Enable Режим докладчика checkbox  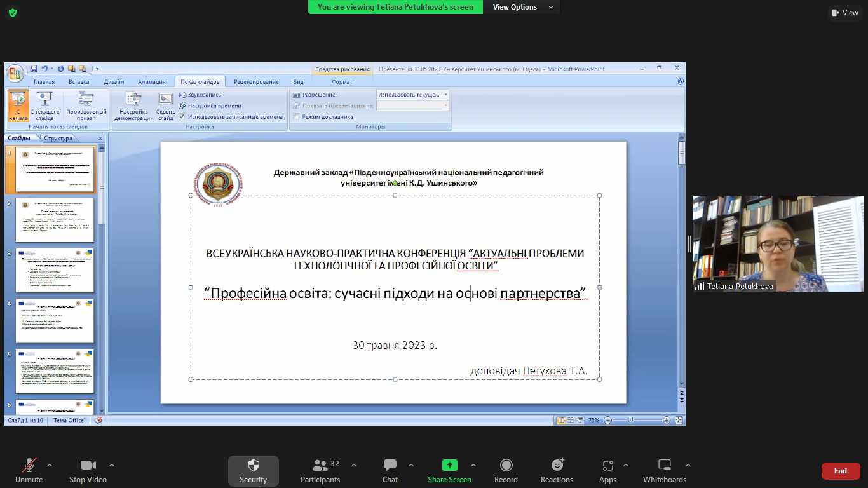point(296,117)
